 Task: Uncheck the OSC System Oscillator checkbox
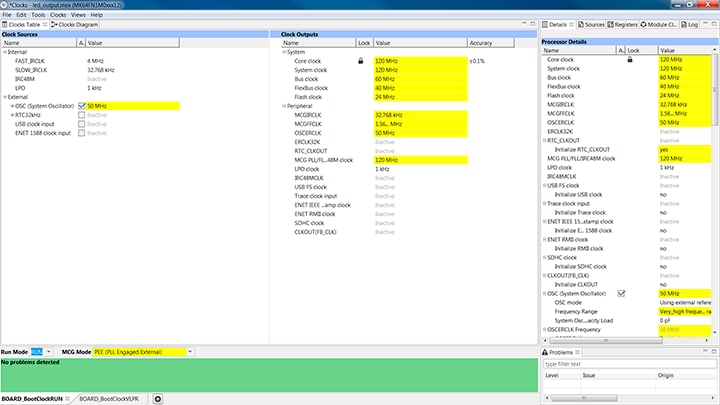coord(82,106)
